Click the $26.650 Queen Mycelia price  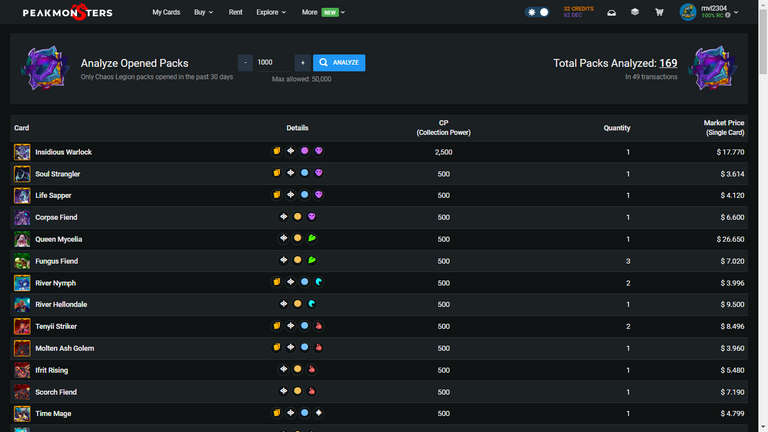click(x=730, y=240)
